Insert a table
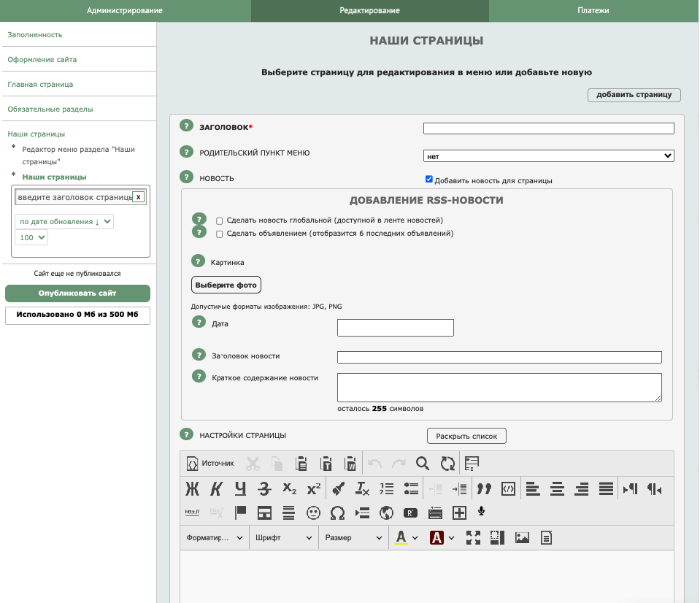Screen dimensions: 700x603 tap(264, 512)
